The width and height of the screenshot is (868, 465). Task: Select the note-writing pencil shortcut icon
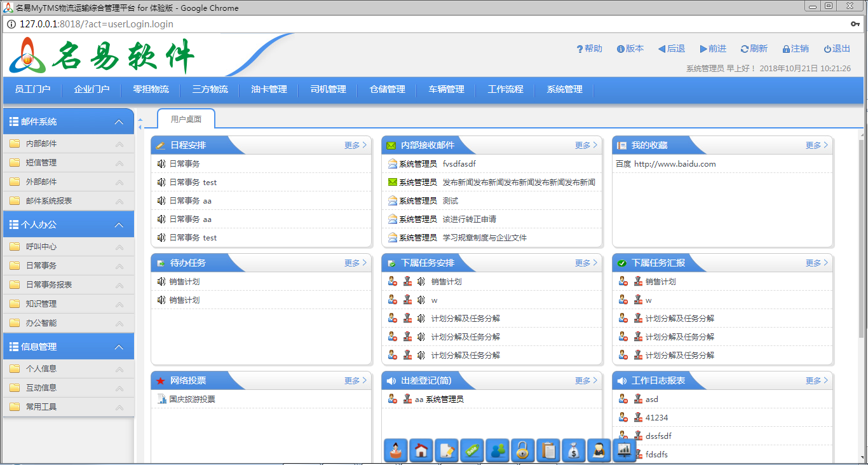[447, 450]
